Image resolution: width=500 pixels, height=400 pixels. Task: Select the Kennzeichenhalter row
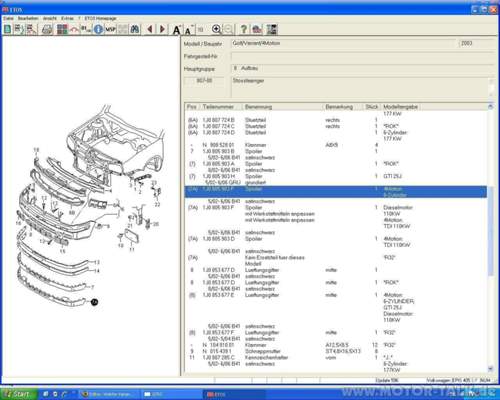tap(336, 357)
